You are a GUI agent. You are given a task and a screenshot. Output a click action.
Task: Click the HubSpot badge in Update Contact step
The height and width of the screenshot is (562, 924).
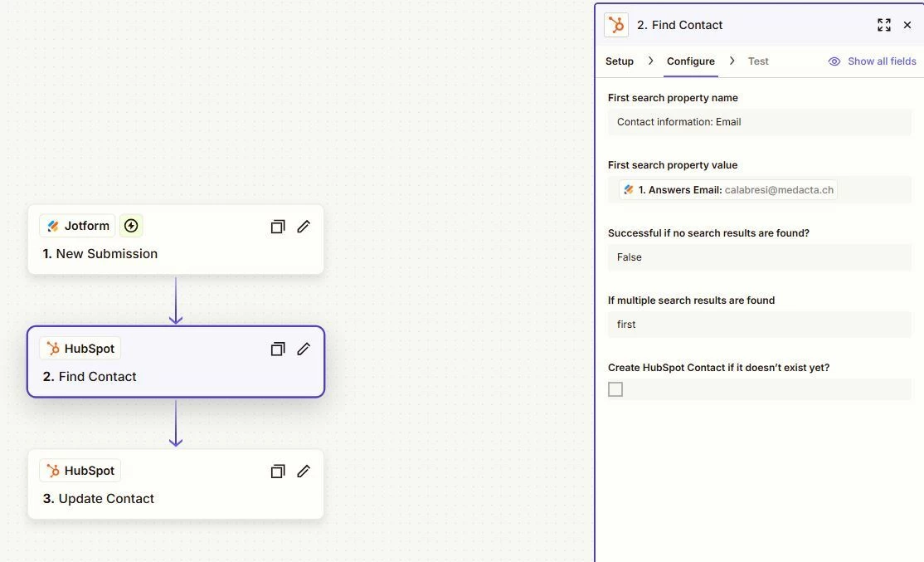tap(80, 471)
